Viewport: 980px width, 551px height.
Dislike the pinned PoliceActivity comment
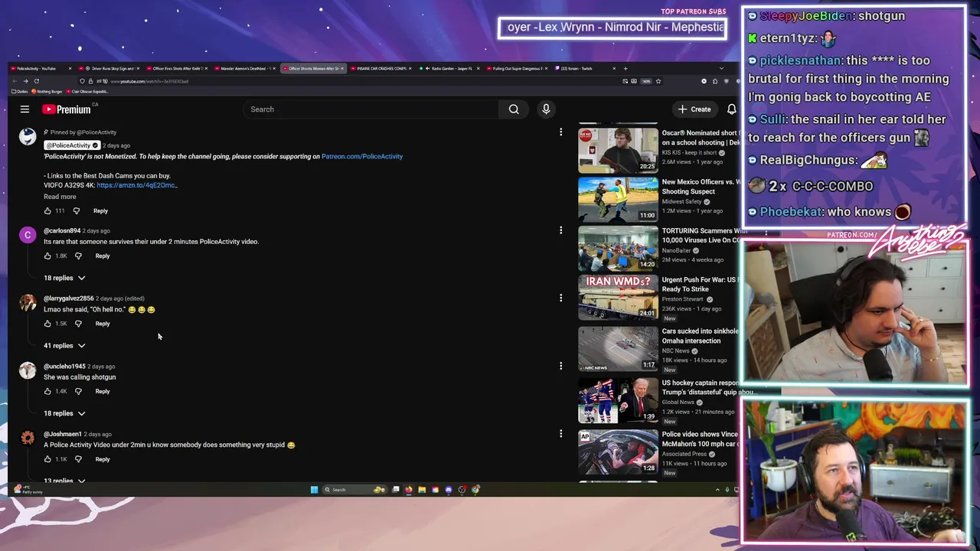(x=77, y=210)
